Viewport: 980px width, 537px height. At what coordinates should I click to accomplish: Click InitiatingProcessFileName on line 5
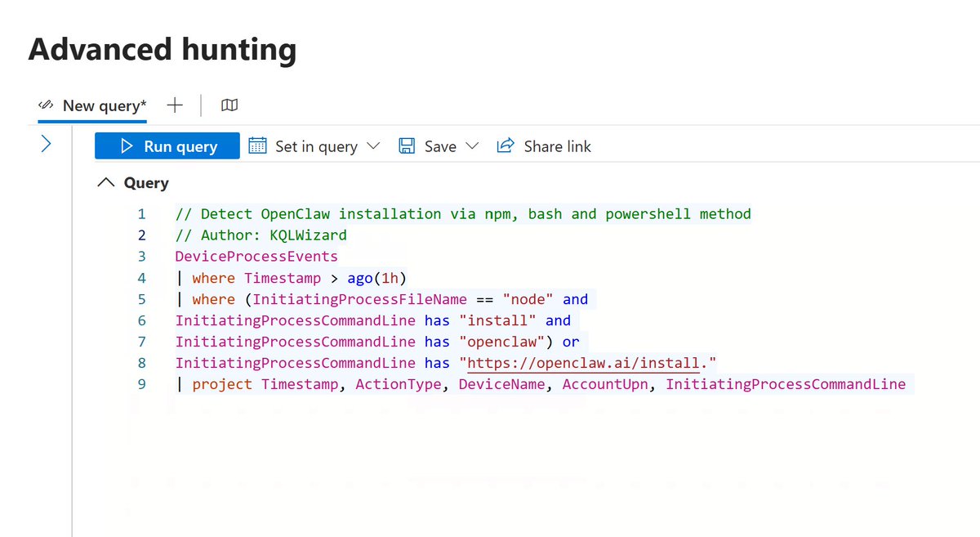point(360,299)
